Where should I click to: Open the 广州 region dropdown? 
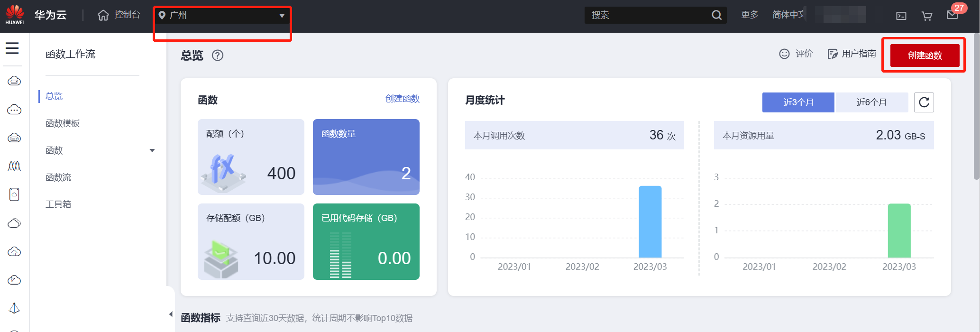tap(222, 15)
